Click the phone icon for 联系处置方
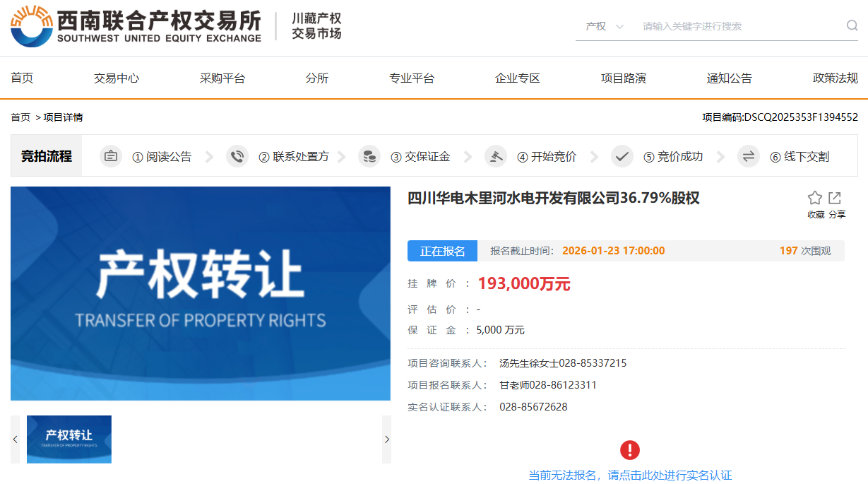 coord(237,157)
